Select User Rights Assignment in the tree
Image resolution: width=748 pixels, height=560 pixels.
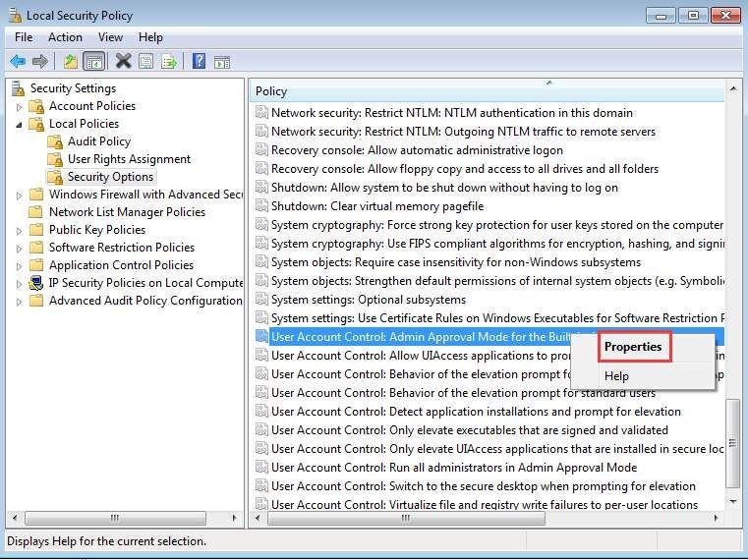tap(129, 159)
